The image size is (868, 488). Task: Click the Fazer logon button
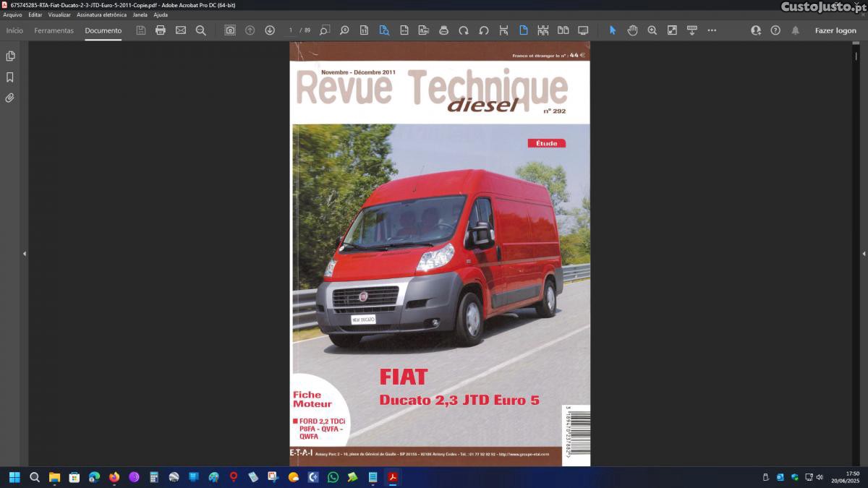(835, 30)
